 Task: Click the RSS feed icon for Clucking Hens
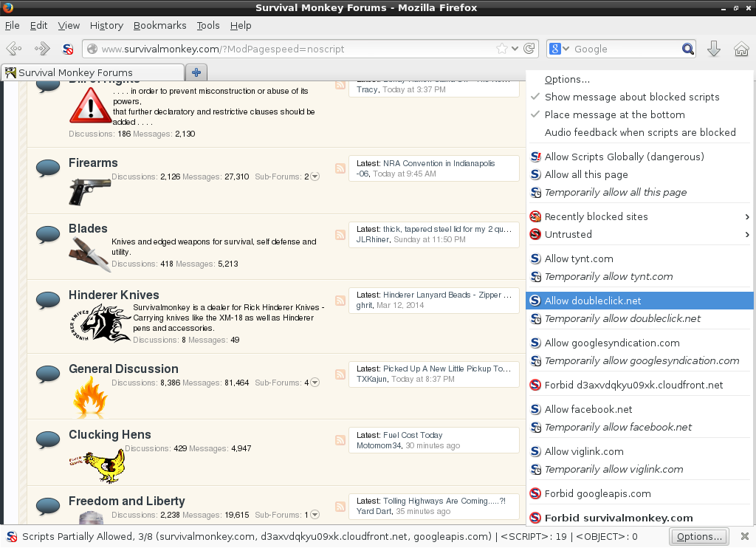point(340,440)
